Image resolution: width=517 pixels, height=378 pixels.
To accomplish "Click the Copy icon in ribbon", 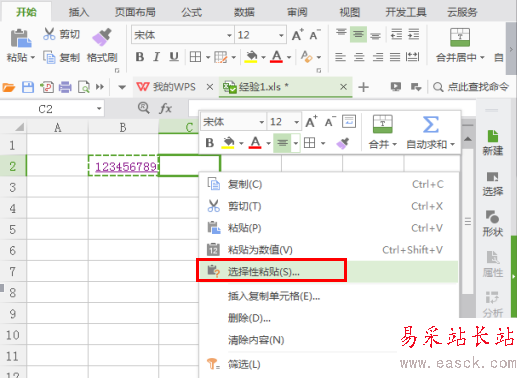I will [49, 57].
